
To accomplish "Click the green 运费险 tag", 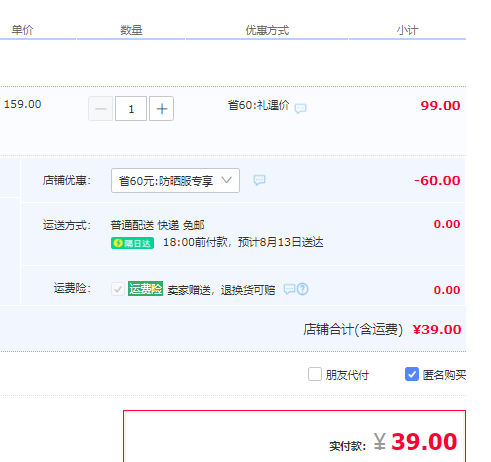I will tap(146, 289).
